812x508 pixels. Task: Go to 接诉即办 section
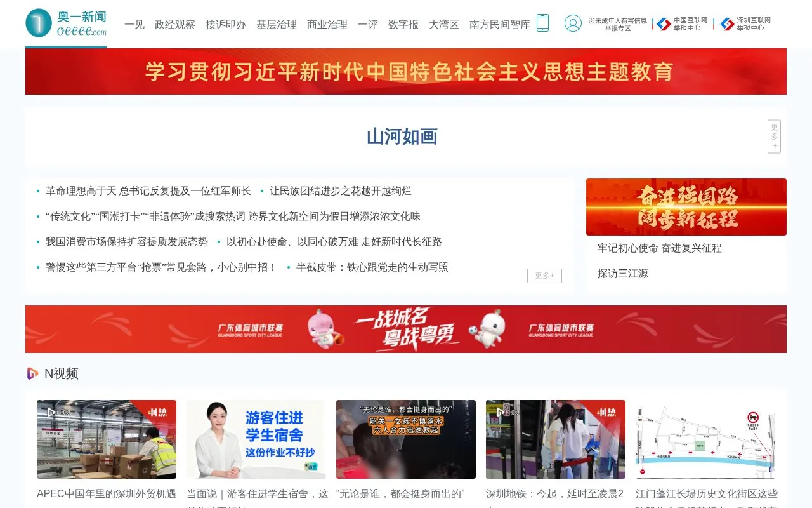pyautogui.click(x=226, y=24)
